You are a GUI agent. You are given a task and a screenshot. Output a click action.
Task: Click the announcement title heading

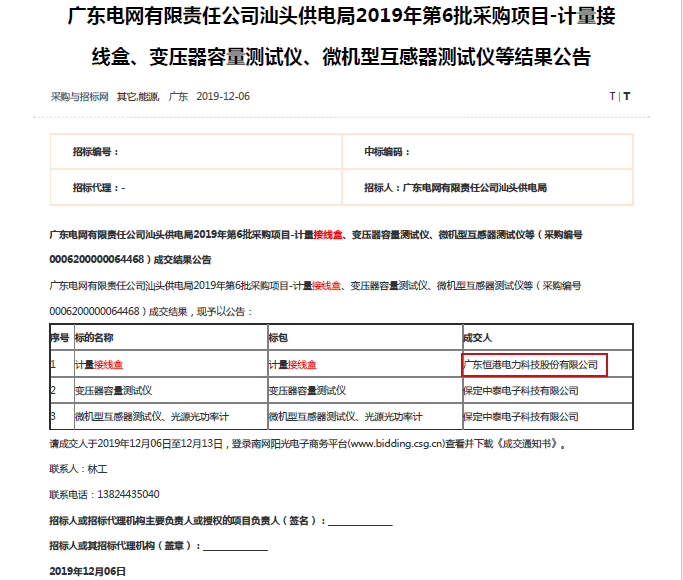341,35
